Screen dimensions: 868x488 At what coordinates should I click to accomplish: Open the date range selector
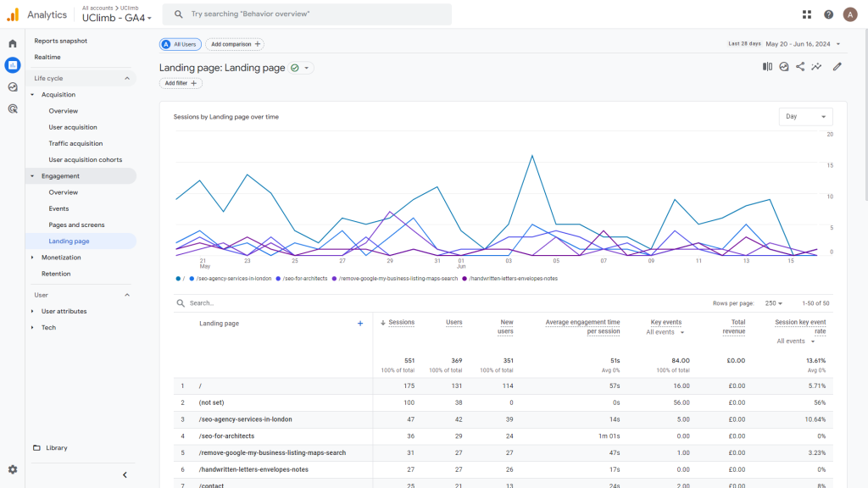pos(784,42)
